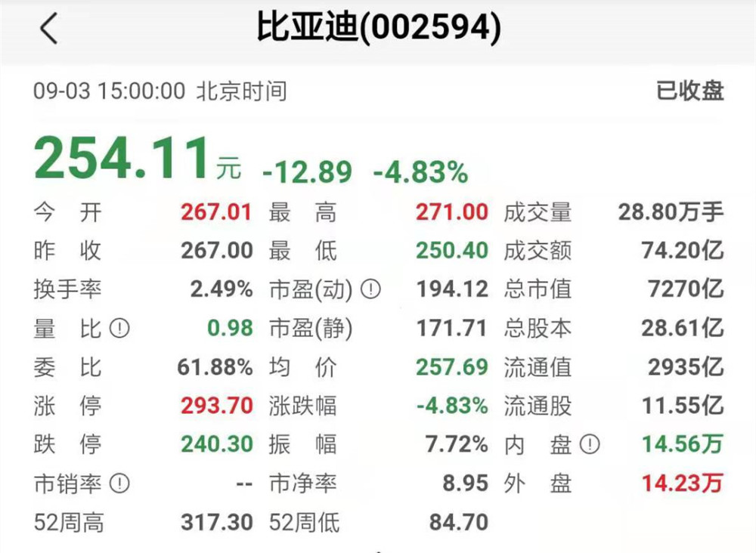Select the 总市值 label
The width and height of the screenshot is (756, 553).
click(538, 289)
